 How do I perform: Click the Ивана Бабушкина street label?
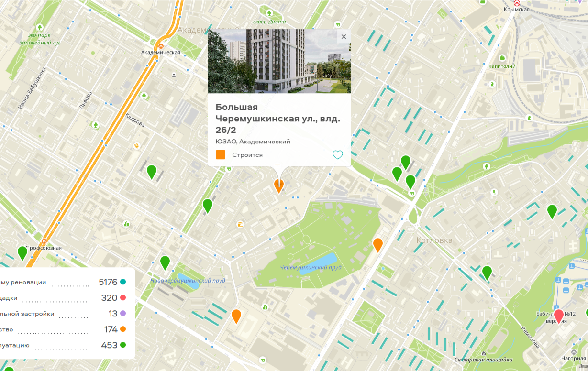point(32,89)
